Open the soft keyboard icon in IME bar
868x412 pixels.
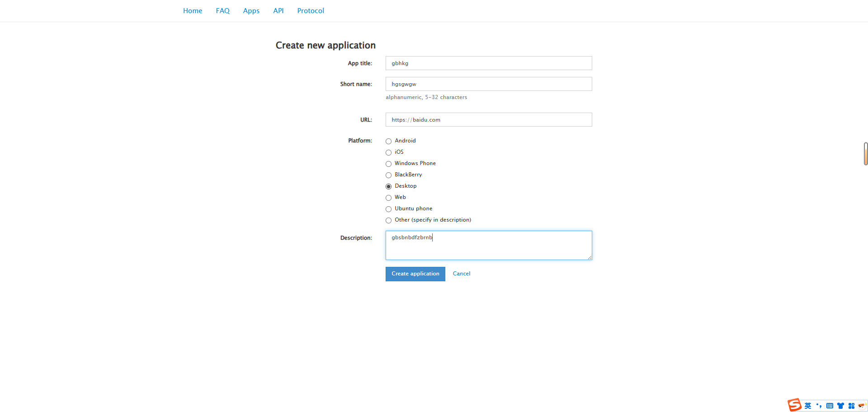pos(830,406)
